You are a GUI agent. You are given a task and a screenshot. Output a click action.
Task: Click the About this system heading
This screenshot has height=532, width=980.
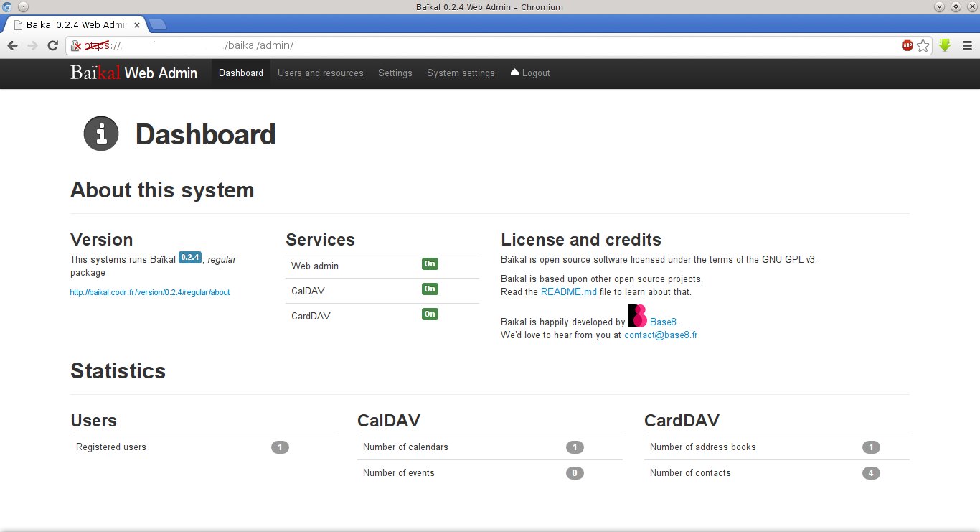162,190
